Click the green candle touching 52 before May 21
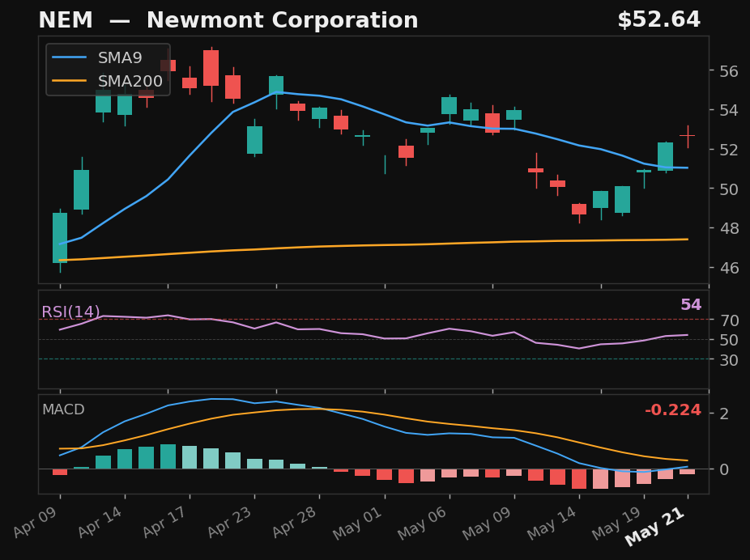The width and height of the screenshot is (750, 560). 665,156
